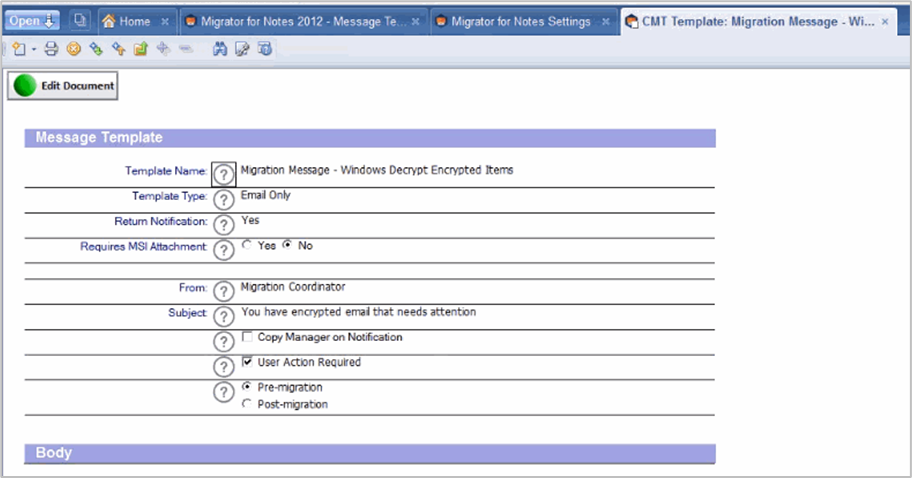Open help icon beside Copy Manager on Notification
912x478 pixels.
tap(223, 341)
